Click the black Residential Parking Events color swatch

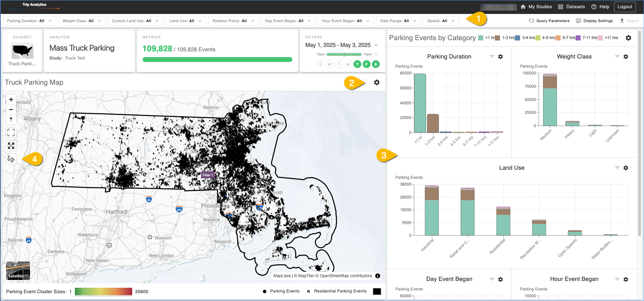[x=377, y=291]
